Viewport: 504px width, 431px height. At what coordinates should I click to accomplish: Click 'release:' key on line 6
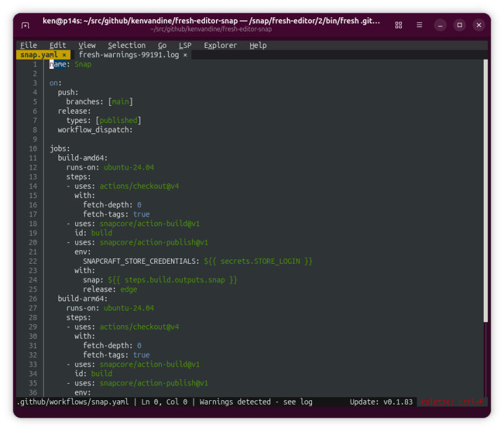click(74, 111)
